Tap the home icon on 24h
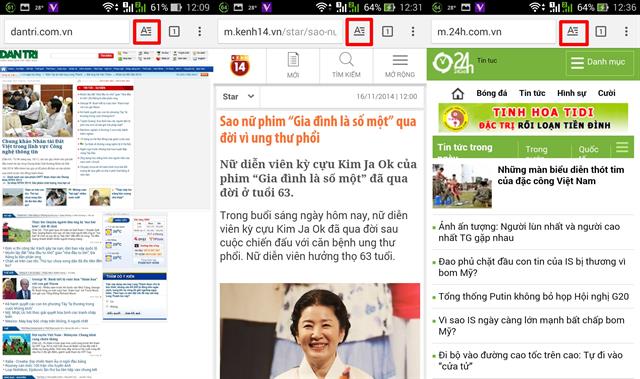This screenshot has height=379, width=640. (x=458, y=94)
